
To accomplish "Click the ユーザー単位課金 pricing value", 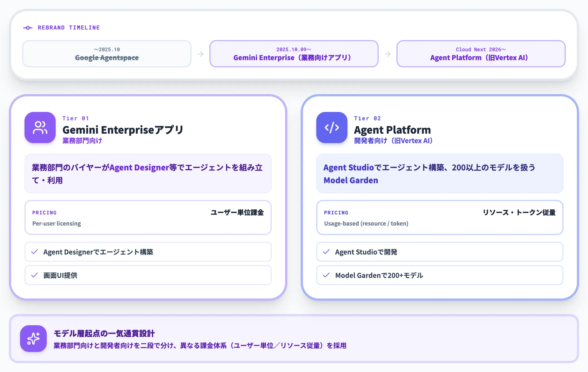I will (x=237, y=212).
